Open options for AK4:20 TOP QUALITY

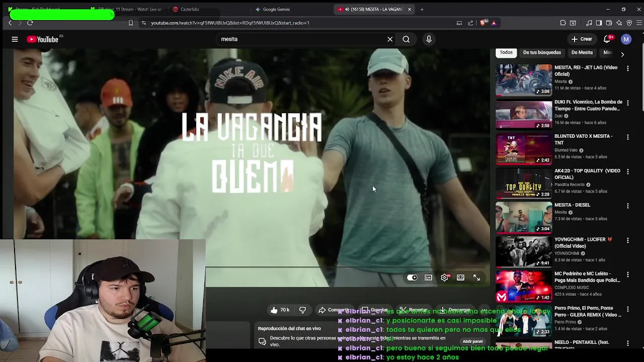tap(627, 171)
